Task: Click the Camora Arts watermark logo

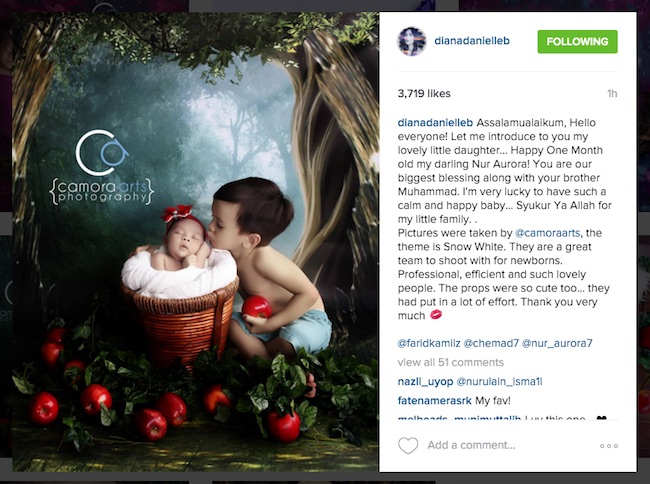Action: 102,167
